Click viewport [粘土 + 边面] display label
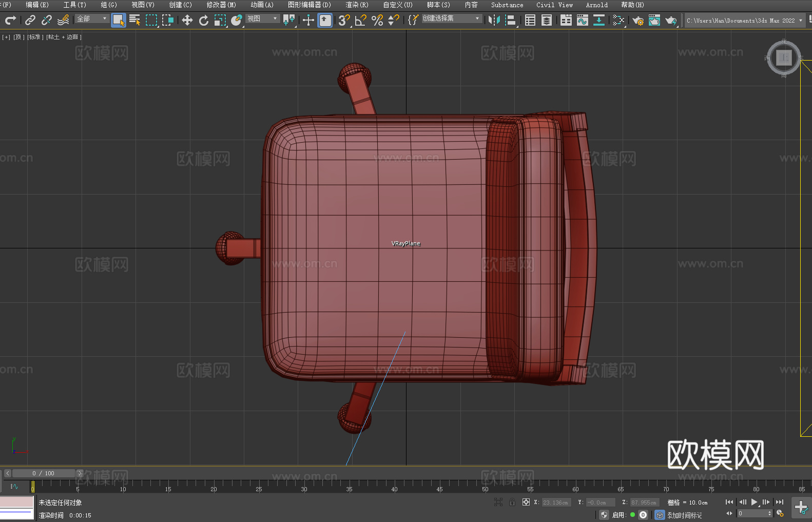This screenshot has width=812, height=522. (64, 37)
